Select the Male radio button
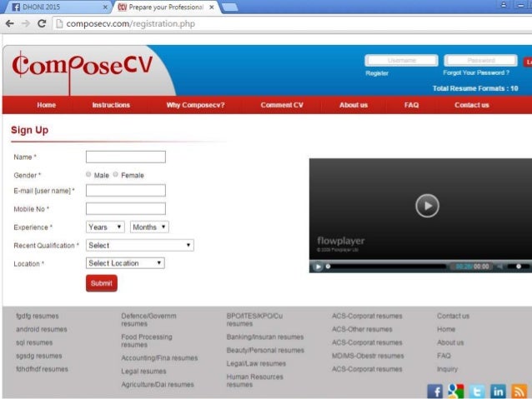The image size is (532, 399). [88, 174]
